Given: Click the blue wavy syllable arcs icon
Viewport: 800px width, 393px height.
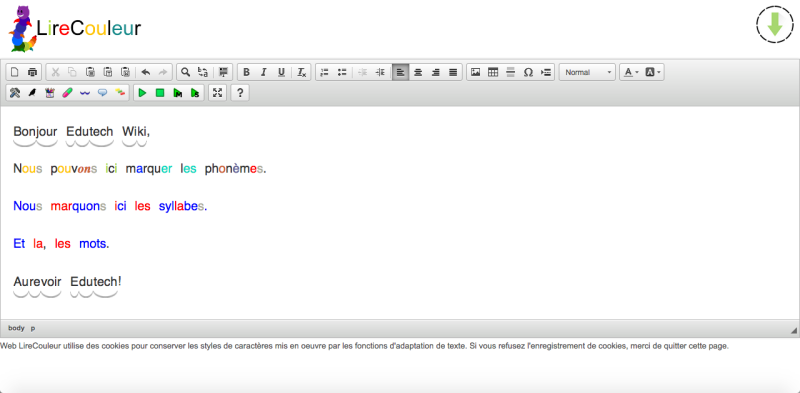Looking at the screenshot, I should tap(85, 93).
